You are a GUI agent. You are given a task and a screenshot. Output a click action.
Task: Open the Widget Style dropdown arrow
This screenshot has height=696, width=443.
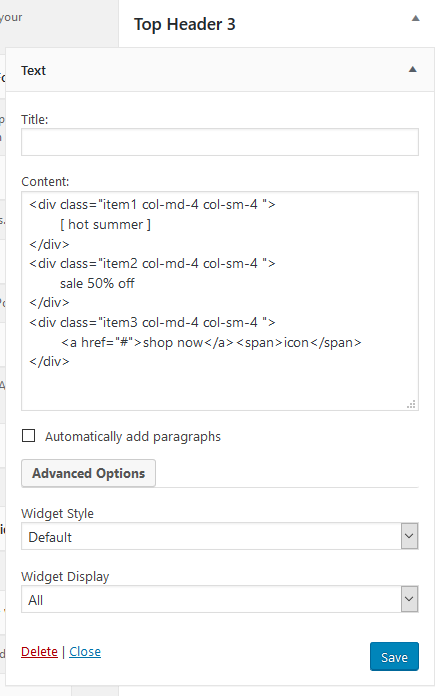410,536
